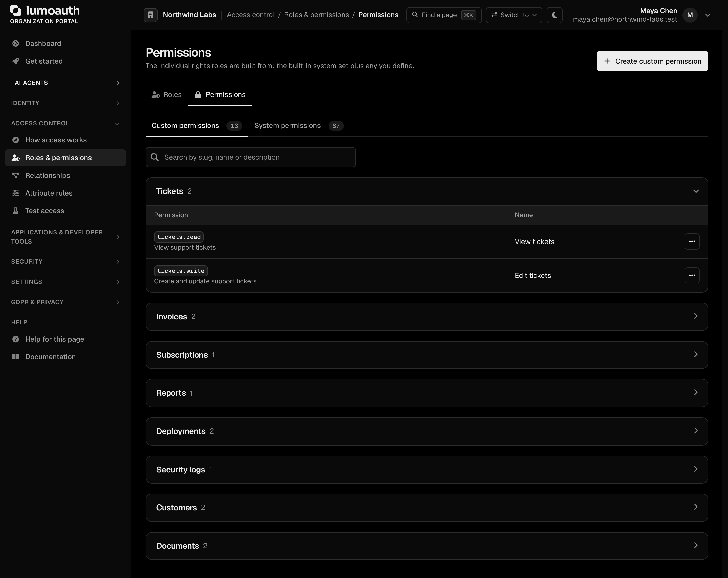Expand the Security section

coord(65,261)
